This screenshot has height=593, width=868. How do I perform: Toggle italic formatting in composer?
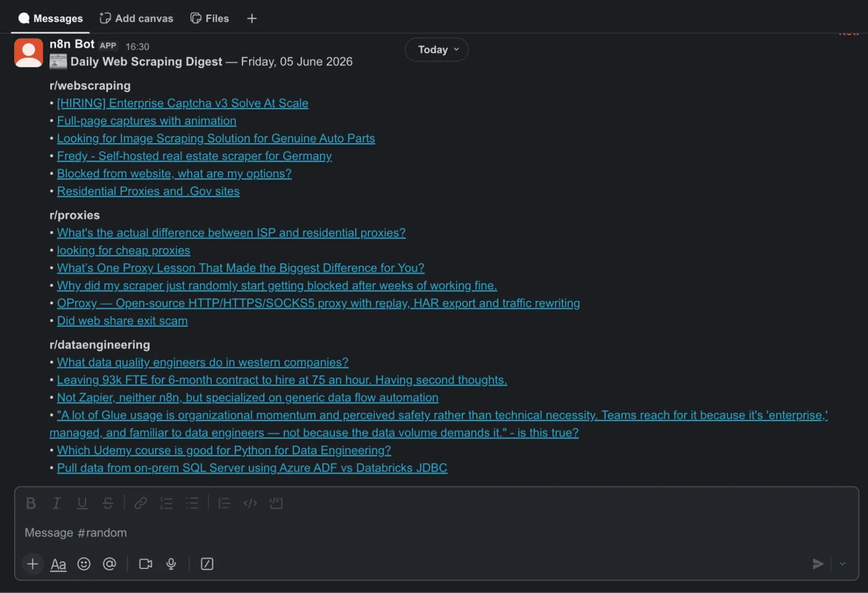click(x=56, y=503)
